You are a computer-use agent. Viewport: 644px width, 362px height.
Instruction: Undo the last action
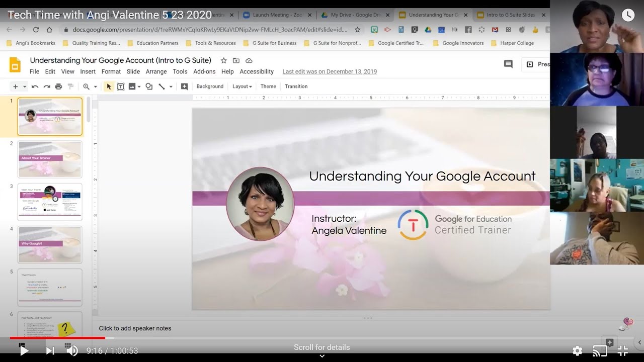click(x=35, y=86)
